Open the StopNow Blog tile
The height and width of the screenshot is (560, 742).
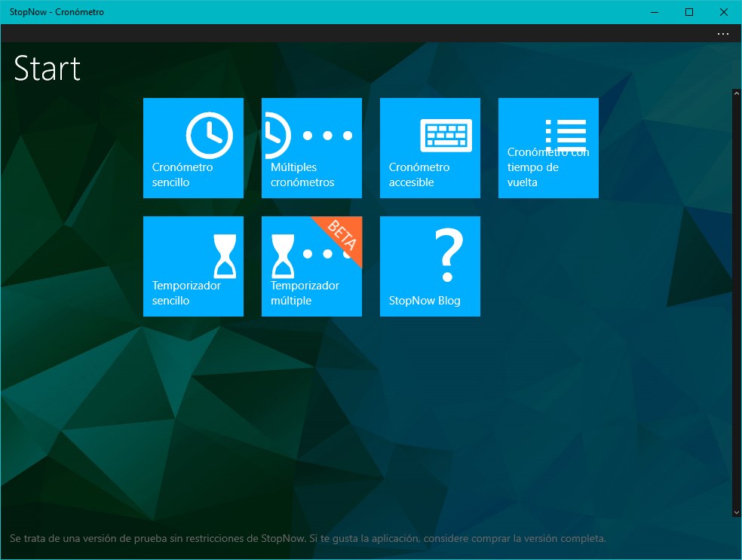click(x=430, y=266)
